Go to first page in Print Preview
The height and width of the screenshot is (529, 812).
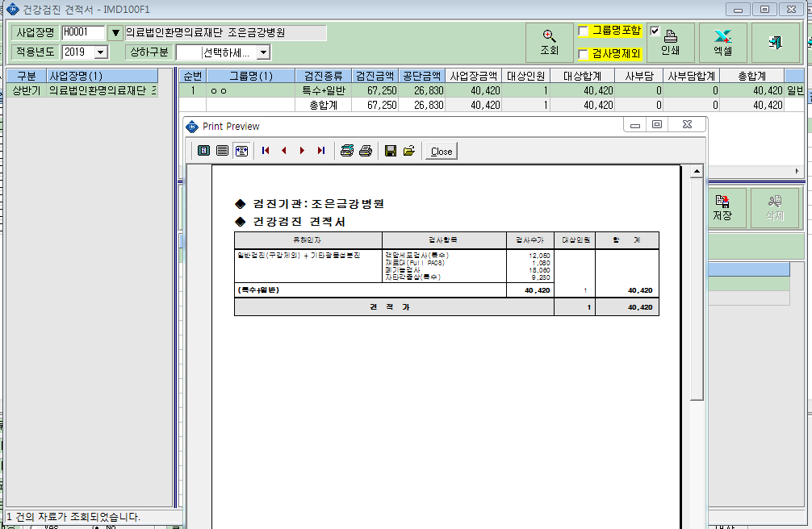(x=266, y=151)
